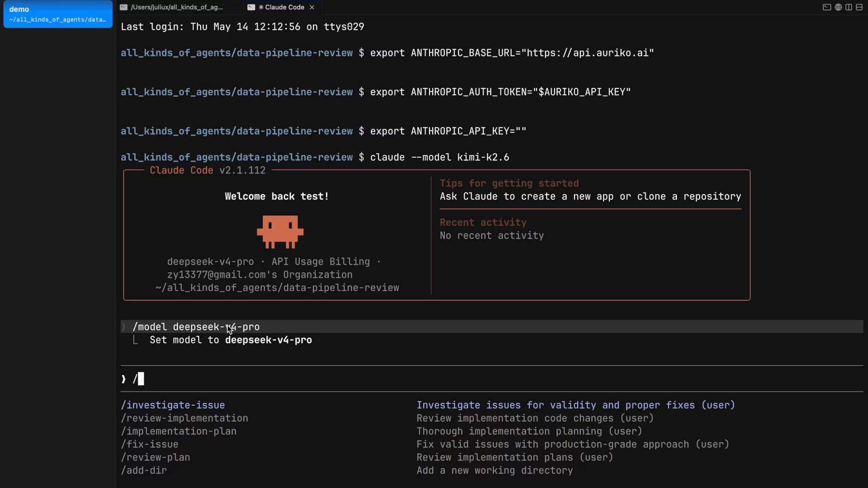Screen dimensions: 868x488
Task: Click 'Ask Claude to create a new app' tip
Action: click(590, 197)
